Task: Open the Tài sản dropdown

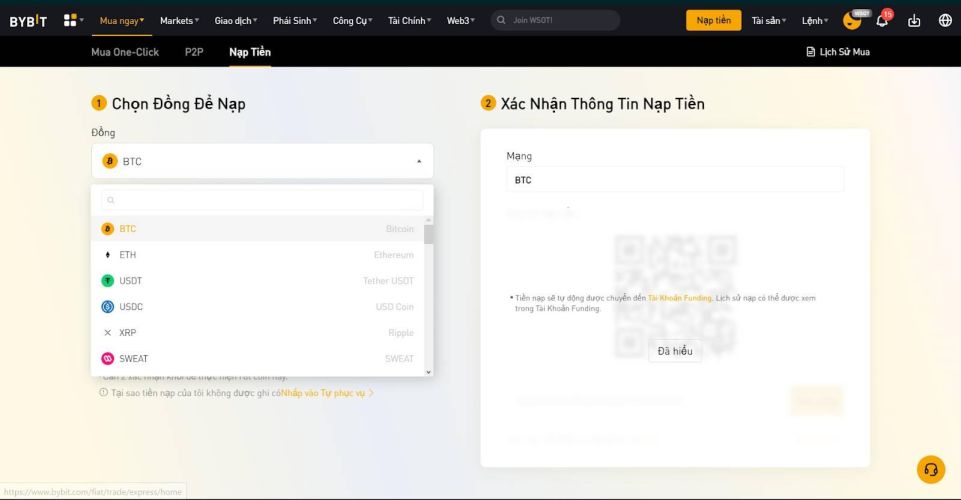Action: (768, 20)
